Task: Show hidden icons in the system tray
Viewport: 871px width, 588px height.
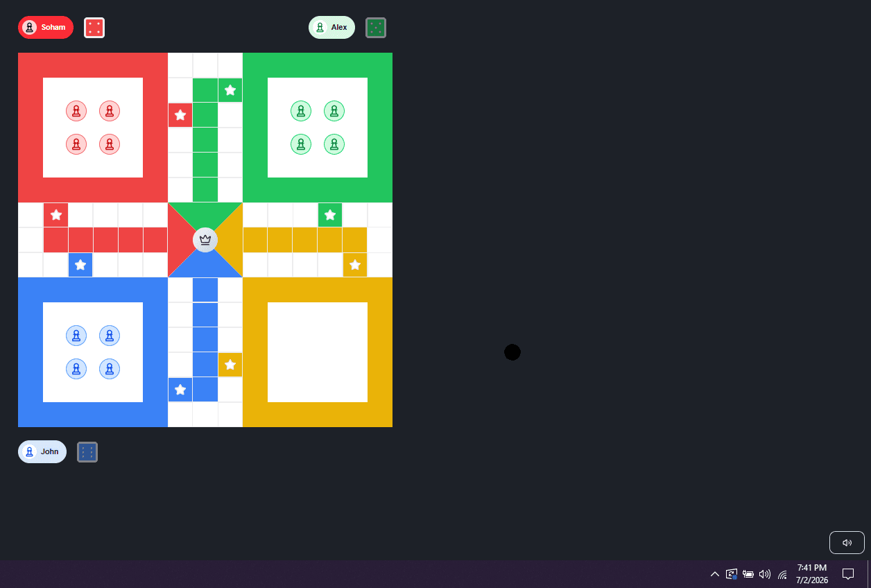Action: coord(715,574)
